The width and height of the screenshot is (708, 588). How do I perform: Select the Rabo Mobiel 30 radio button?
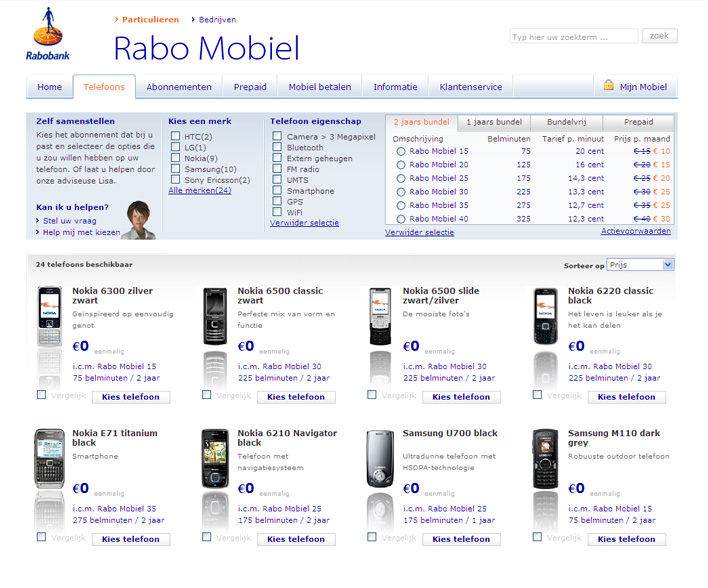click(x=401, y=192)
